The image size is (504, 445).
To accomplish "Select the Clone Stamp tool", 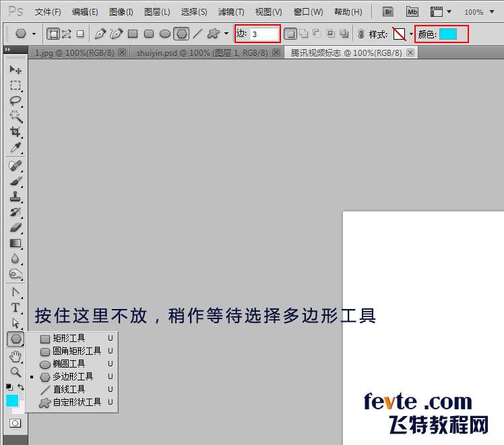I will pos(15,197).
